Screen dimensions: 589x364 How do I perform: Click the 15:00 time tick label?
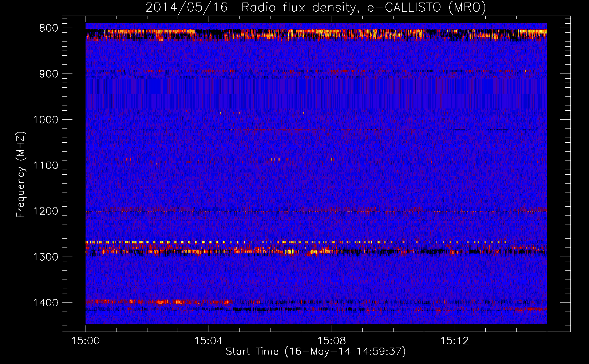click(86, 341)
